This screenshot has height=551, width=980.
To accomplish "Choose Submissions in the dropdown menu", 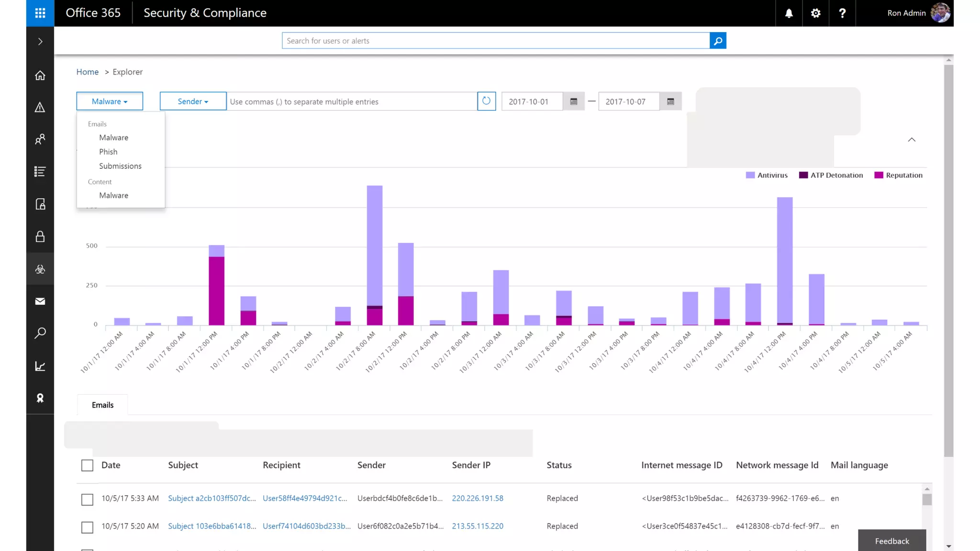I will [x=120, y=166].
